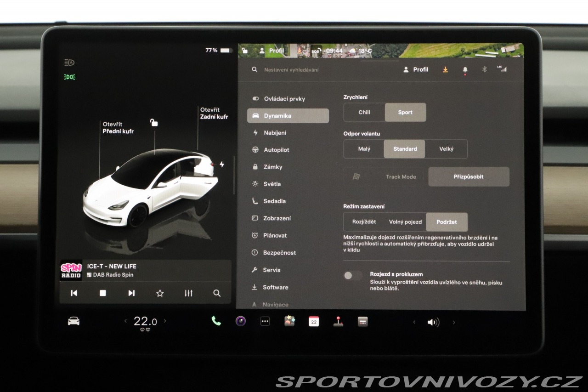This screenshot has height=392, width=588.
Task: Open the all apps three-dots launcher
Action: point(265,322)
